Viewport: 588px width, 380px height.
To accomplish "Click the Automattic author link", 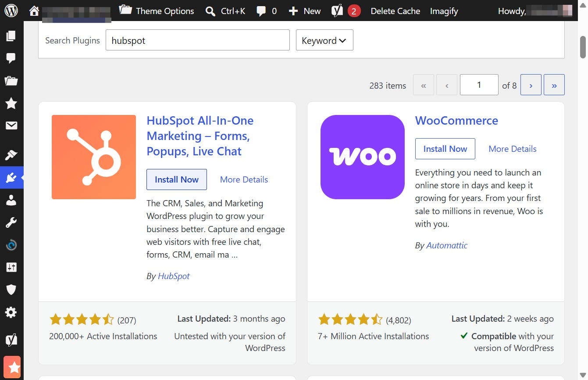I will click(x=447, y=245).
